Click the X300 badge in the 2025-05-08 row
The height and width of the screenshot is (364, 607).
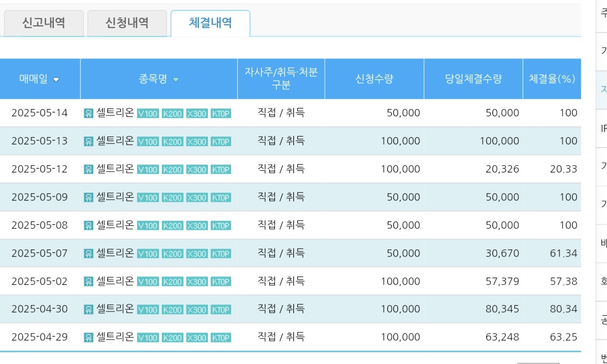pos(197,226)
